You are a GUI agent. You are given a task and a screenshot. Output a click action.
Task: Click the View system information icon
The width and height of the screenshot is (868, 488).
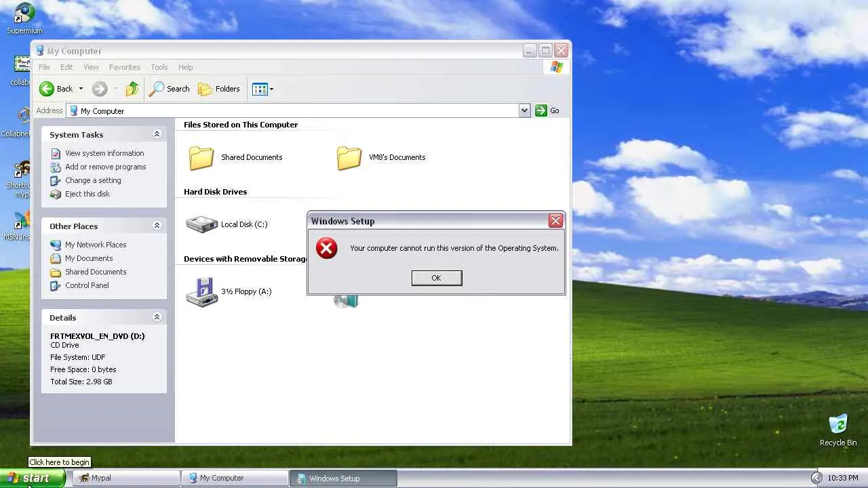[56, 153]
